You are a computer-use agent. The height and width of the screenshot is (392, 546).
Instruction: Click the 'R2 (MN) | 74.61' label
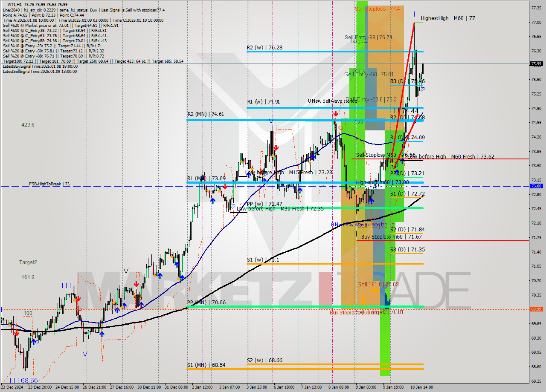pyautogui.click(x=205, y=114)
